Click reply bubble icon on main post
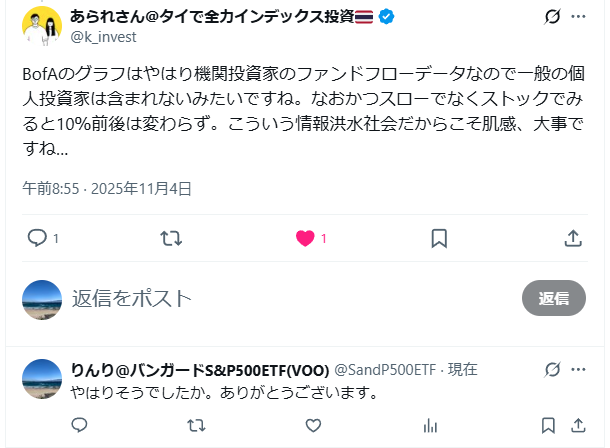The width and height of the screenshot is (610, 448). click(x=37, y=238)
